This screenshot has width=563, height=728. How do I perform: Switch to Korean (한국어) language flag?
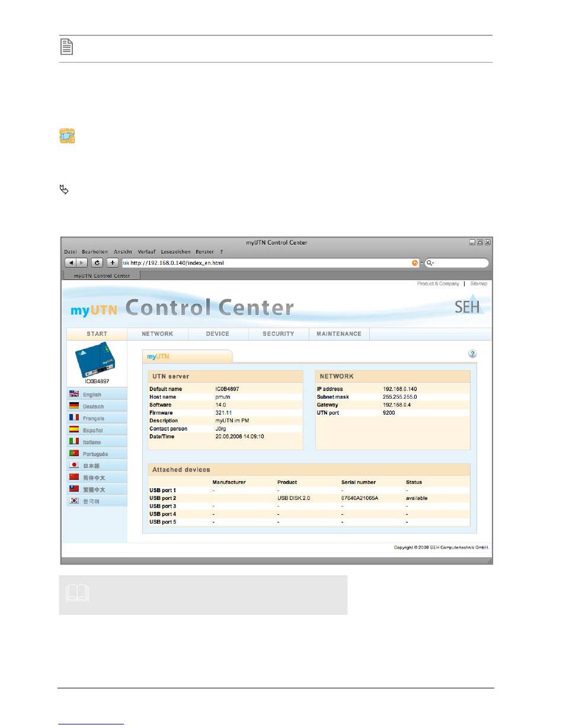point(74,501)
